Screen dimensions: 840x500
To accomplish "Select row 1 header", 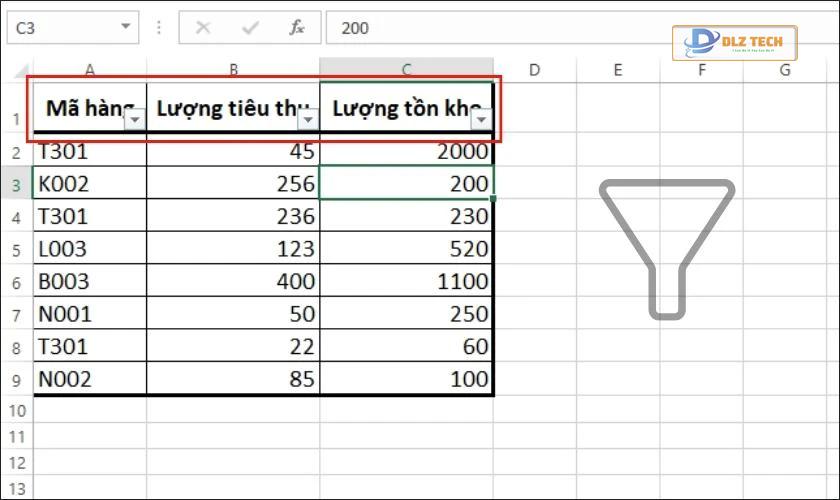I will (17, 107).
